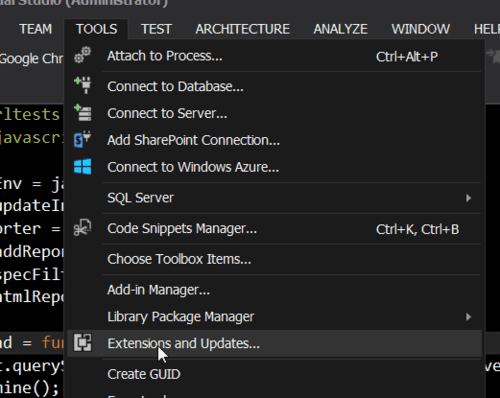Click the Connect to Database plug icon

[83, 85]
